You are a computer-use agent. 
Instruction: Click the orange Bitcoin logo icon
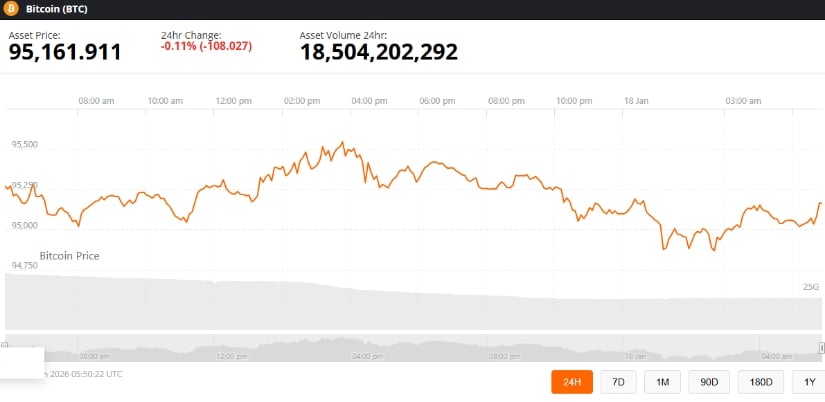click(x=10, y=10)
